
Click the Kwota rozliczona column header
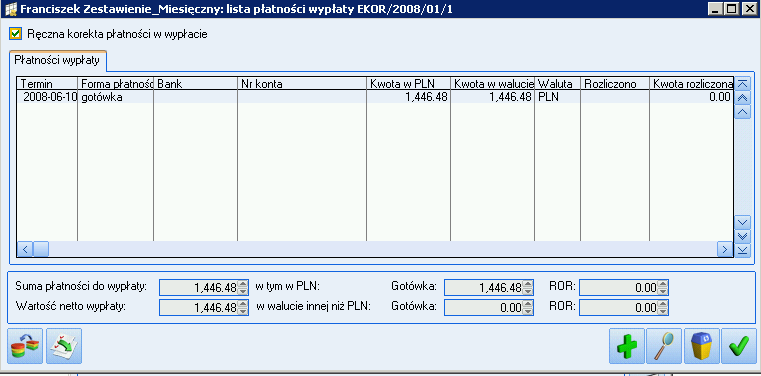691,83
